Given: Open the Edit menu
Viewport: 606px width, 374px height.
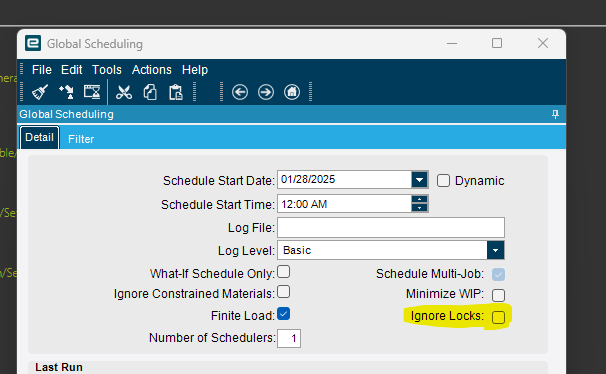Looking at the screenshot, I should (71, 70).
